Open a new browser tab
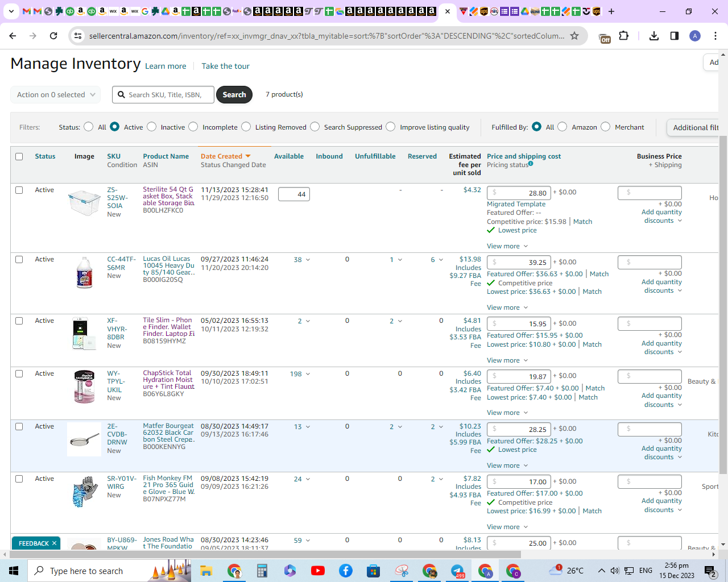 611,11
